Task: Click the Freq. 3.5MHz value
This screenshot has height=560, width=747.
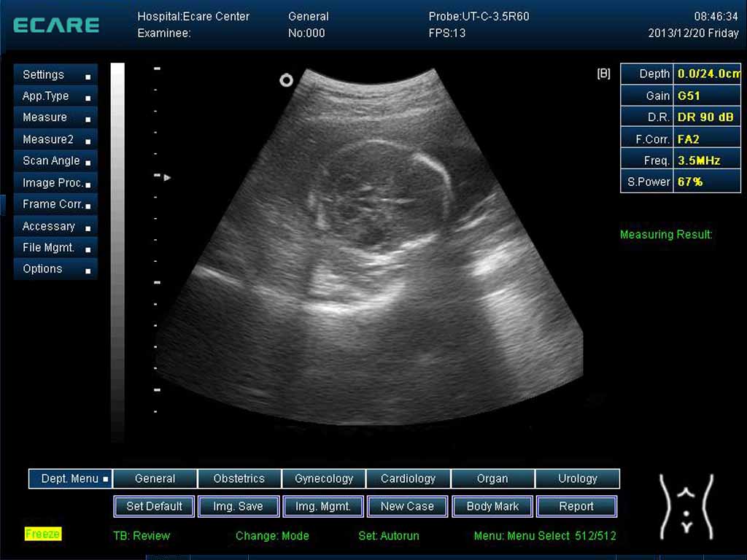Action: 707,160
